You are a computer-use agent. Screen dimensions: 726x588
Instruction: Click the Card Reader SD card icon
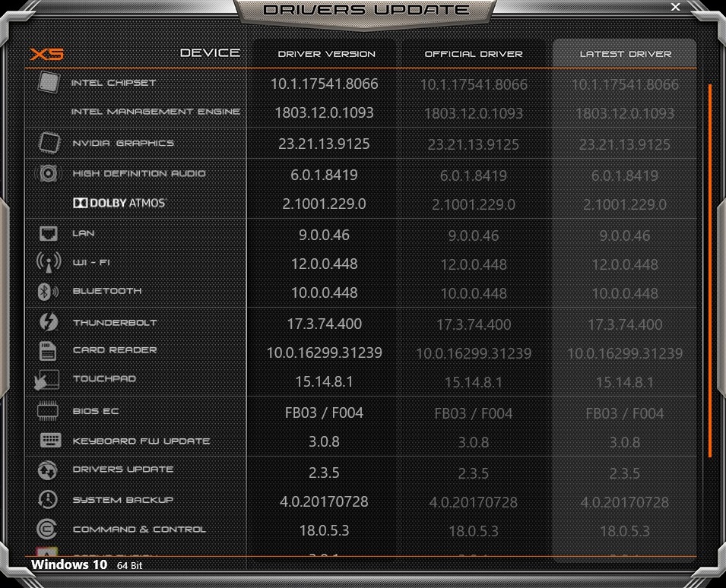pos(48,351)
